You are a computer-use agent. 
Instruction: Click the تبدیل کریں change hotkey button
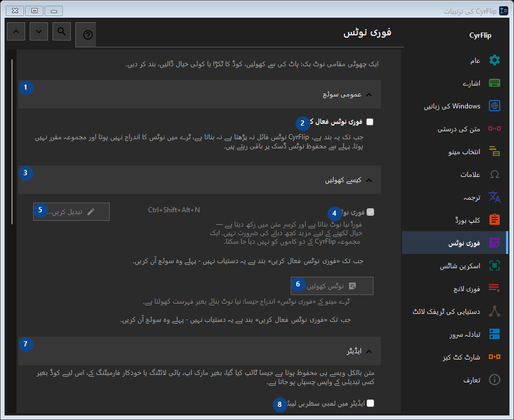pos(71,212)
